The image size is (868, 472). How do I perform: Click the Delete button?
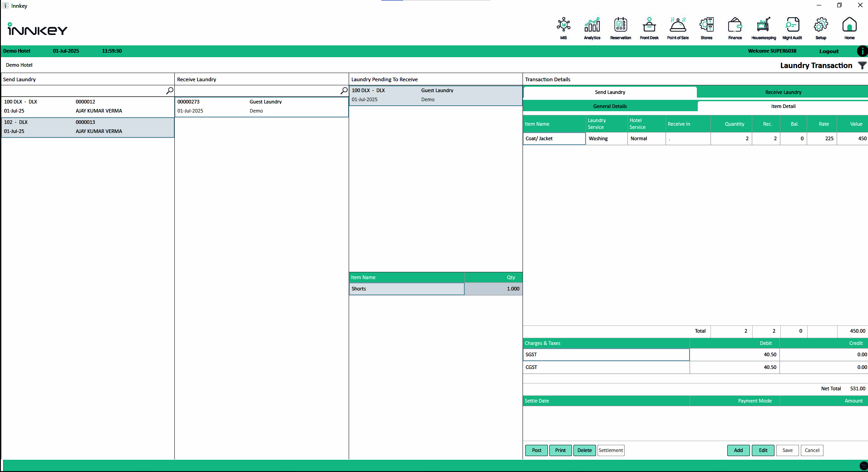[x=584, y=450]
